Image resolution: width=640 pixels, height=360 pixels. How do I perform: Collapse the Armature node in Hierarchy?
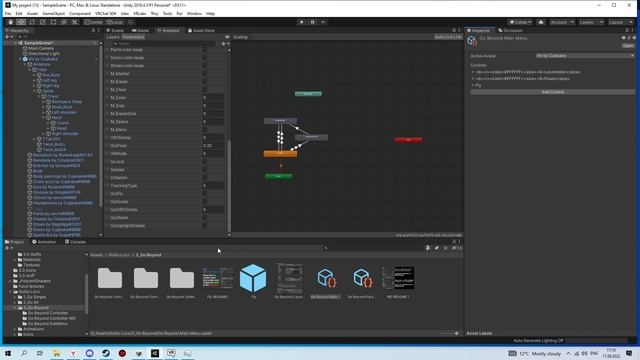(25, 64)
